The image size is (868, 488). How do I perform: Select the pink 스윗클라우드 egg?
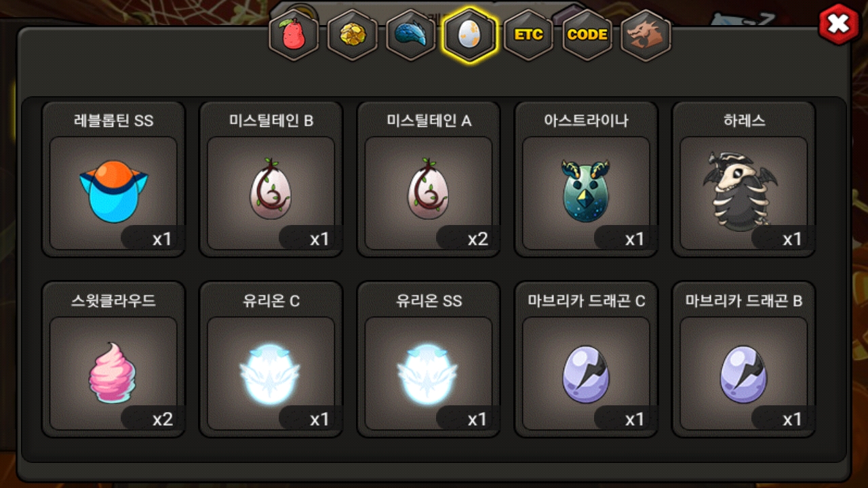pyautogui.click(x=113, y=359)
